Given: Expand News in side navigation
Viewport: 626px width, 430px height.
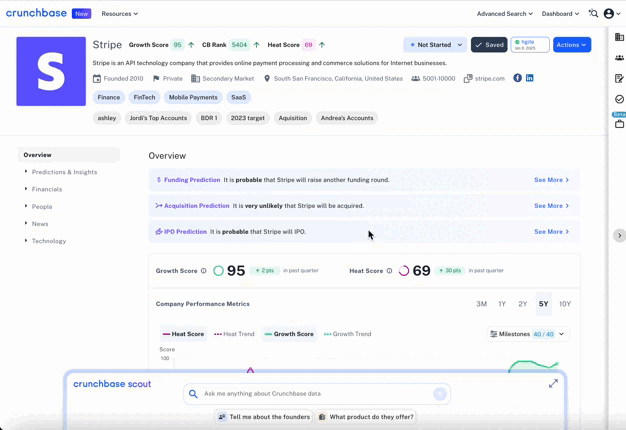Looking at the screenshot, I should [x=40, y=224].
